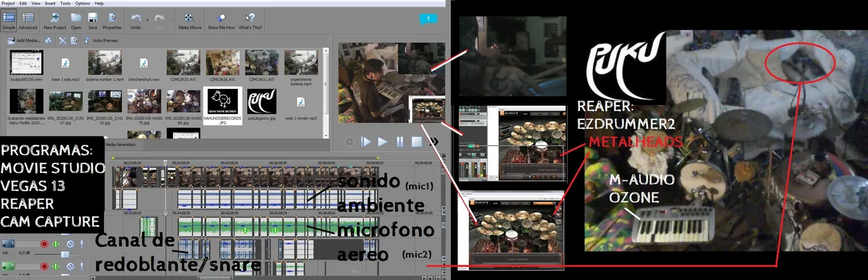868x280 pixels.
Task: Click the preview Stop button
Action: click(416, 142)
